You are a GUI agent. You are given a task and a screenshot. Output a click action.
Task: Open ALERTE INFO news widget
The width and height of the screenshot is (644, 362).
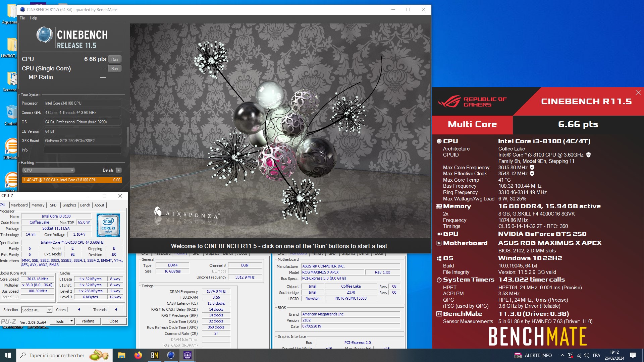coord(533,355)
